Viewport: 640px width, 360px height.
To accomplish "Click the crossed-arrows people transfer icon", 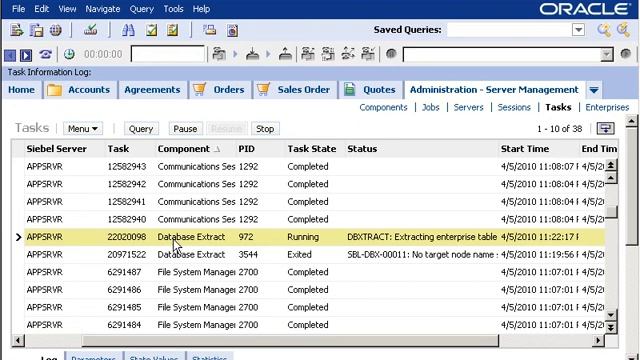I will (x=348, y=54).
